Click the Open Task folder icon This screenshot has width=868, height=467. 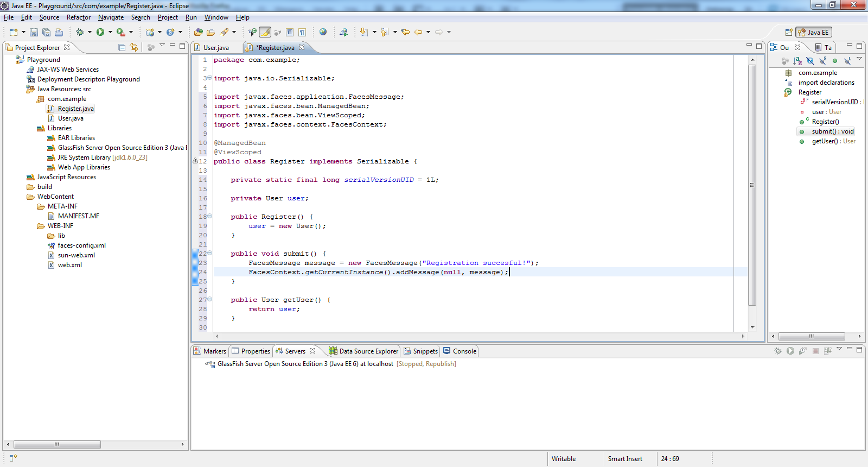(211, 32)
